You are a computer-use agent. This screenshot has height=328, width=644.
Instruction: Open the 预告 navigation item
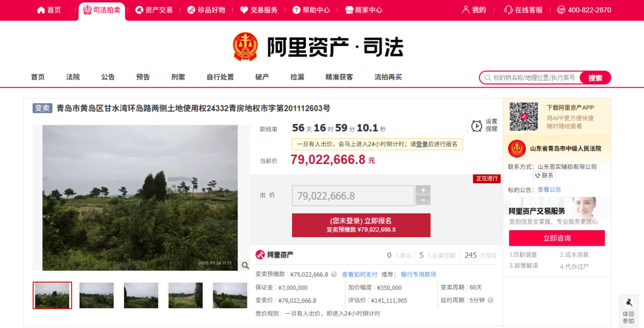point(143,77)
